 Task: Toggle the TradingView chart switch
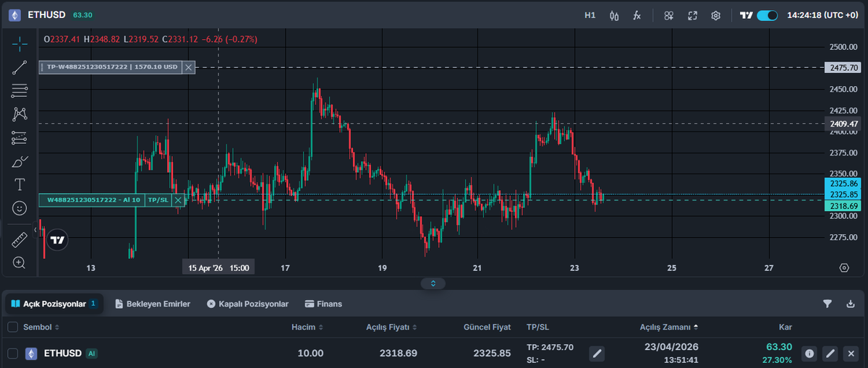pyautogui.click(x=767, y=15)
